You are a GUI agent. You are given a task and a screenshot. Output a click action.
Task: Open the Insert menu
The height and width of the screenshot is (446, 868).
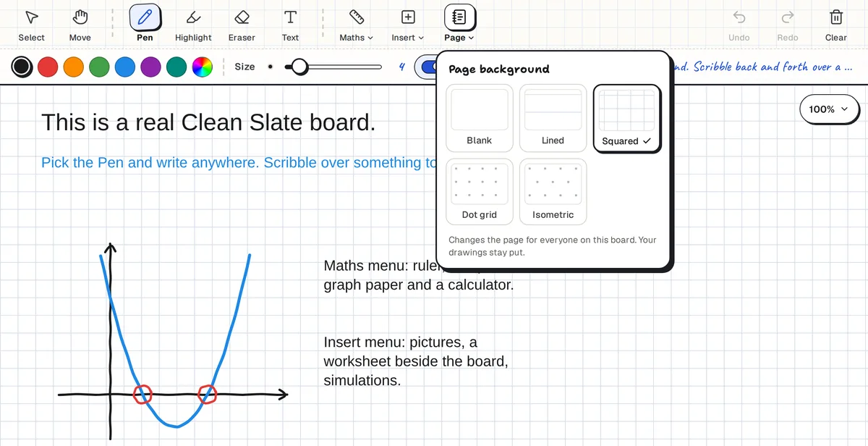tap(408, 25)
